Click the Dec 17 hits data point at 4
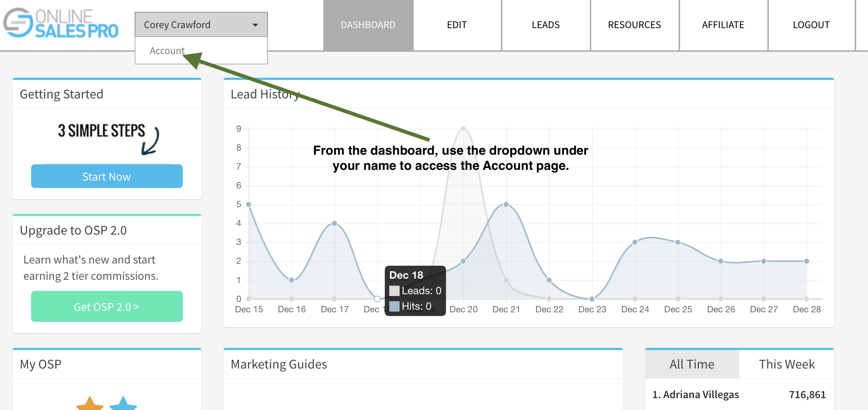868x410 pixels. tap(334, 223)
